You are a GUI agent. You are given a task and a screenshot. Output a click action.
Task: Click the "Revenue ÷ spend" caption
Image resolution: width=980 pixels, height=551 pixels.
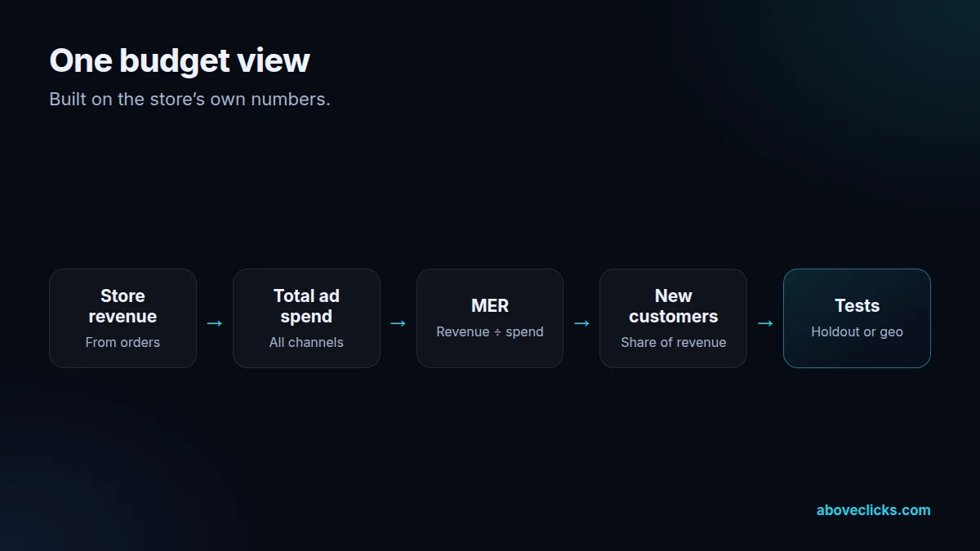[x=490, y=331]
